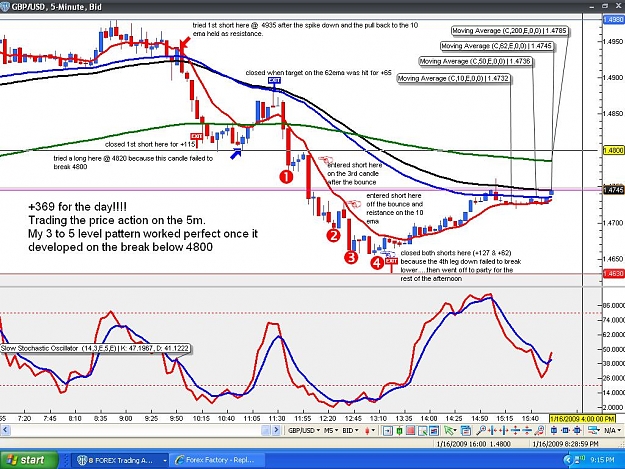Open the GBP/USD symbol dropdown
Screen dimensions: 625x469
(x=304, y=430)
